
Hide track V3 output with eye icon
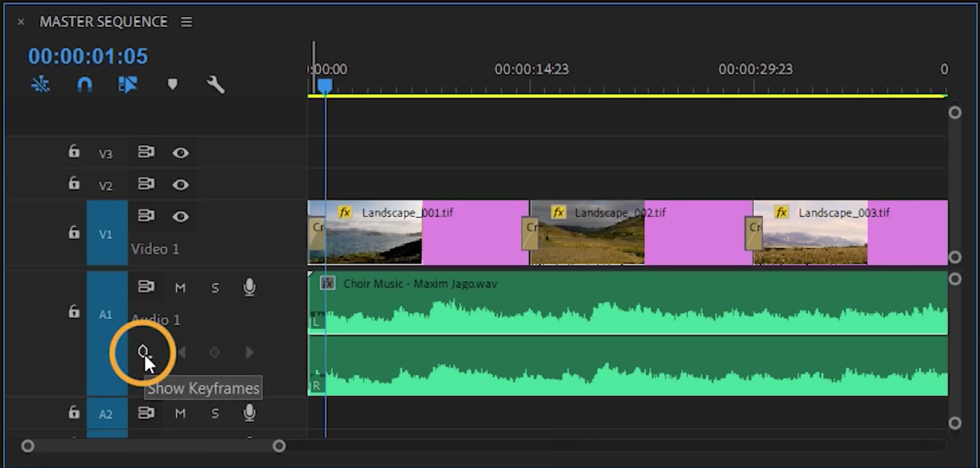(181, 153)
